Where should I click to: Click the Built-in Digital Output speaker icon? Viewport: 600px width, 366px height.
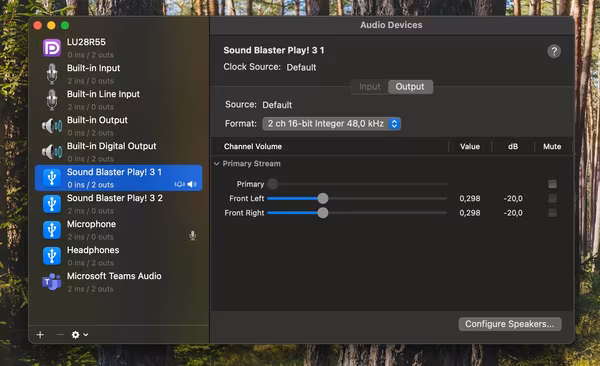[x=52, y=152]
